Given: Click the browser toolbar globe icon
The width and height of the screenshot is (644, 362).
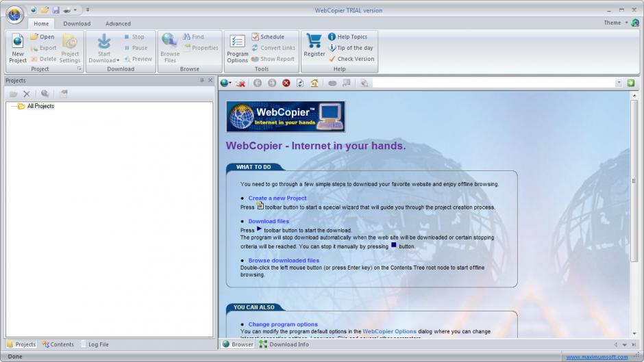Looking at the screenshot, I should [x=224, y=83].
